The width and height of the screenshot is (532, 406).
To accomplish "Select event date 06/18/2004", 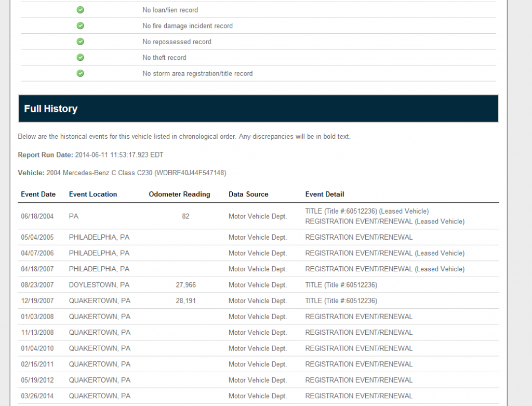I will 37,216.
